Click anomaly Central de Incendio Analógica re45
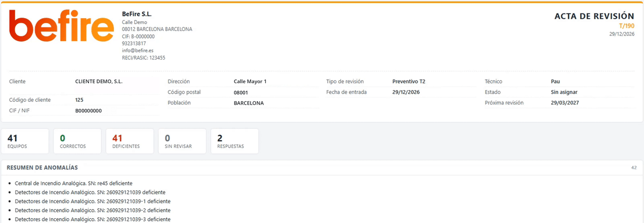This screenshot has width=644, height=223. pyautogui.click(x=74, y=183)
